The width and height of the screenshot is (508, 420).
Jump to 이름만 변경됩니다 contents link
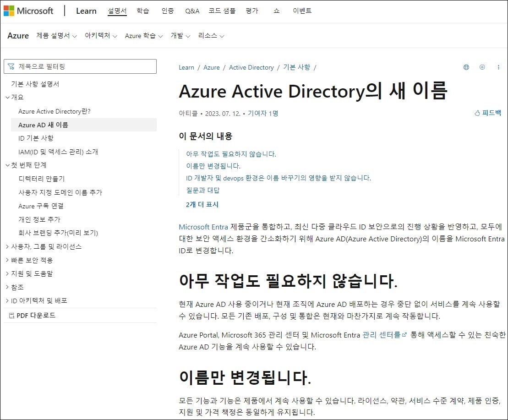(x=213, y=166)
